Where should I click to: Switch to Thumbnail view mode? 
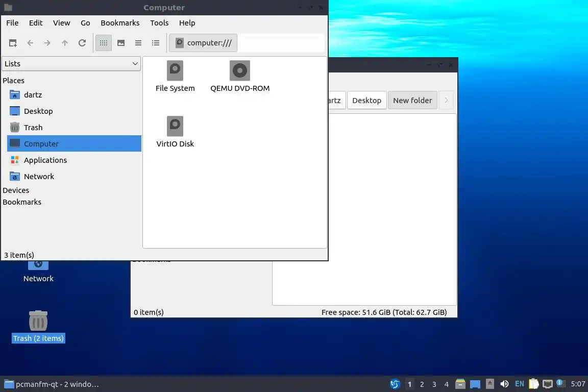(x=121, y=43)
